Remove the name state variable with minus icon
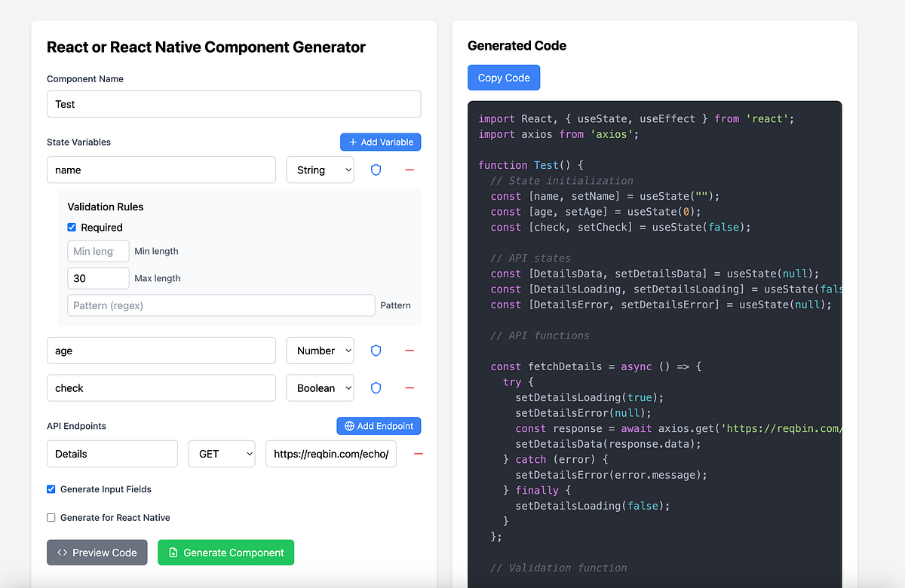 click(410, 170)
